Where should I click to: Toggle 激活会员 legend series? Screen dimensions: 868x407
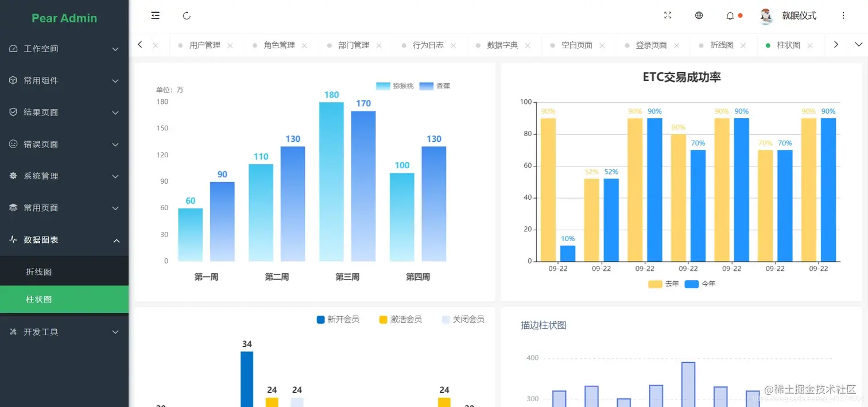point(401,319)
